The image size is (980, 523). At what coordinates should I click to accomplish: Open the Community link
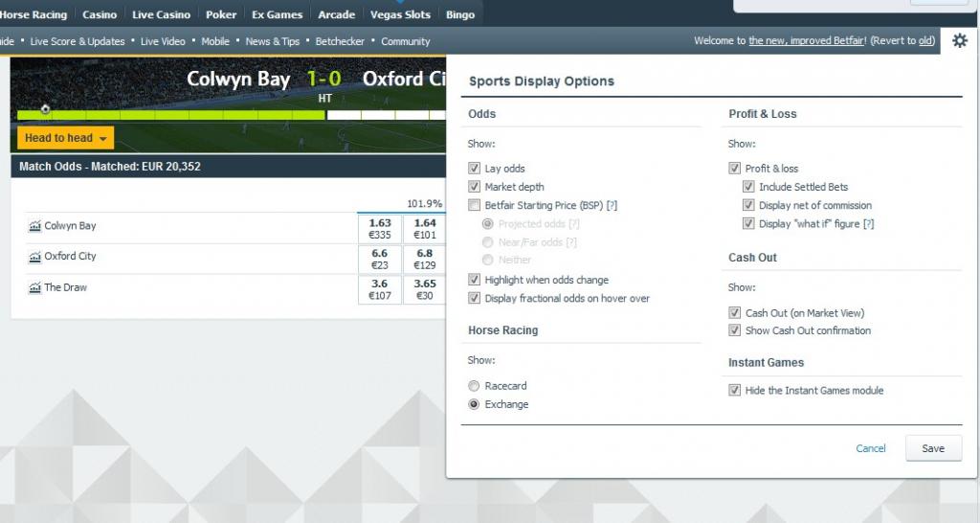coord(406,41)
